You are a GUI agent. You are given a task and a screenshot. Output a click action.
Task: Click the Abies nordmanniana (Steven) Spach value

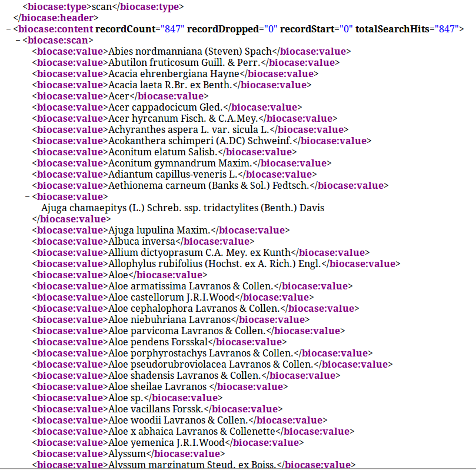191,52
